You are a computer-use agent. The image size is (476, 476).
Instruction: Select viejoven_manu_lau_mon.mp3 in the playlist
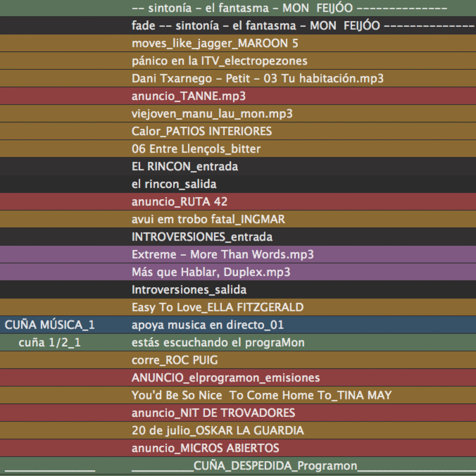(x=212, y=114)
